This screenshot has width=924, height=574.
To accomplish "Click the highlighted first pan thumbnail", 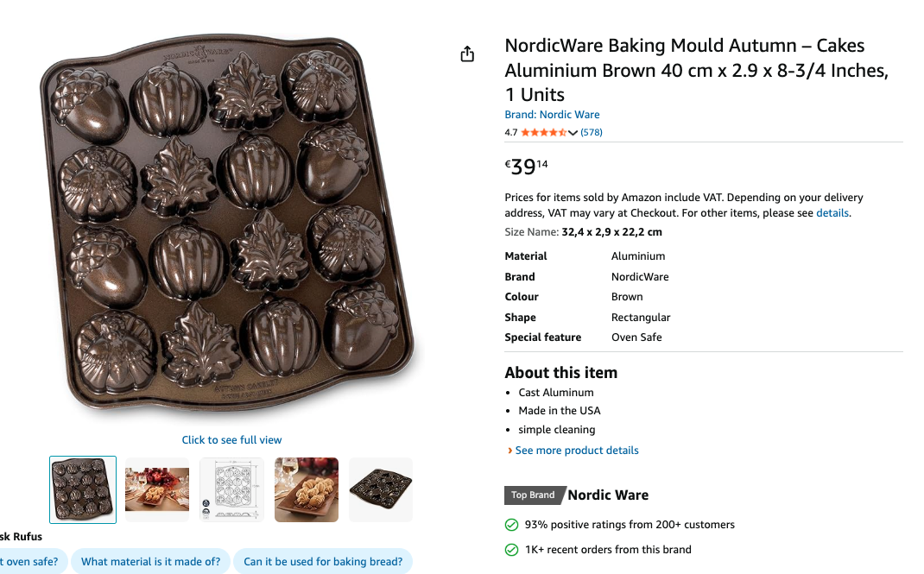I will pos(82,489).
